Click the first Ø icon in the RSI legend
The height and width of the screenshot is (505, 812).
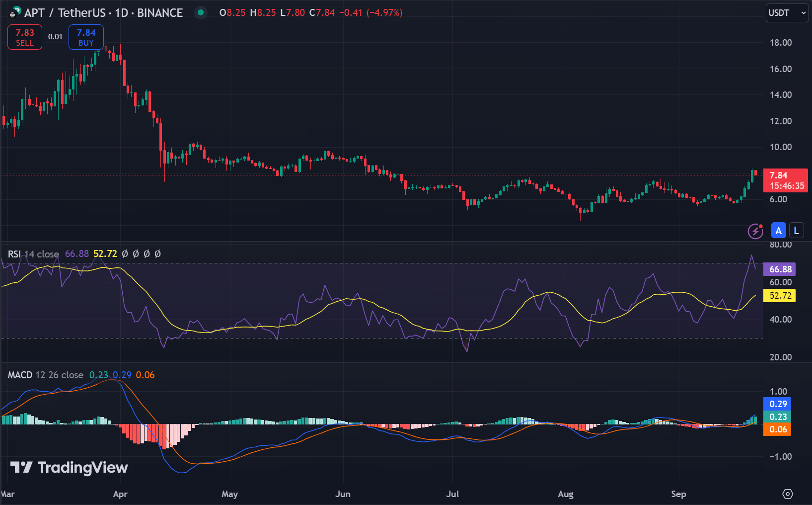coord(124,253)
